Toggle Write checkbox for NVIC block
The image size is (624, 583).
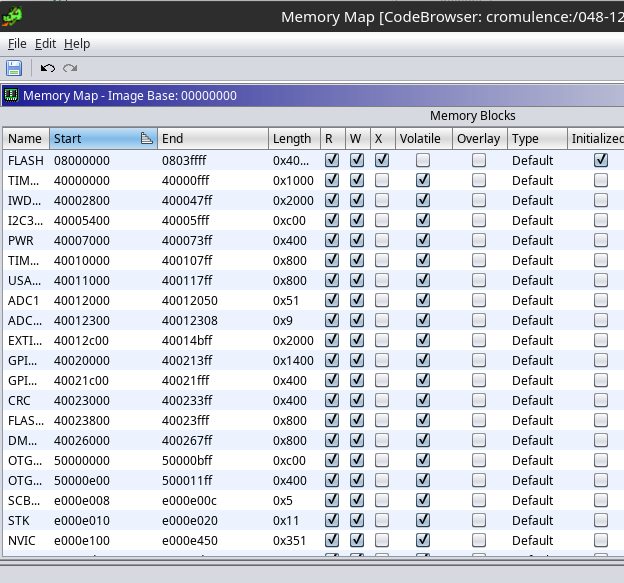click(357, 540)
